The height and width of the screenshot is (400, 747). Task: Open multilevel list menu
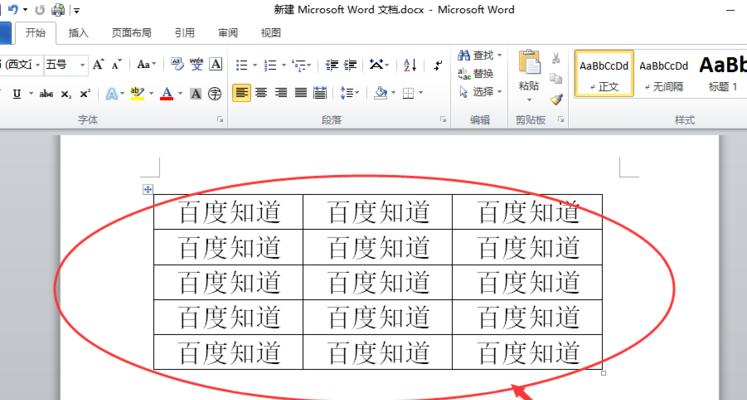(x=301, y=65)
